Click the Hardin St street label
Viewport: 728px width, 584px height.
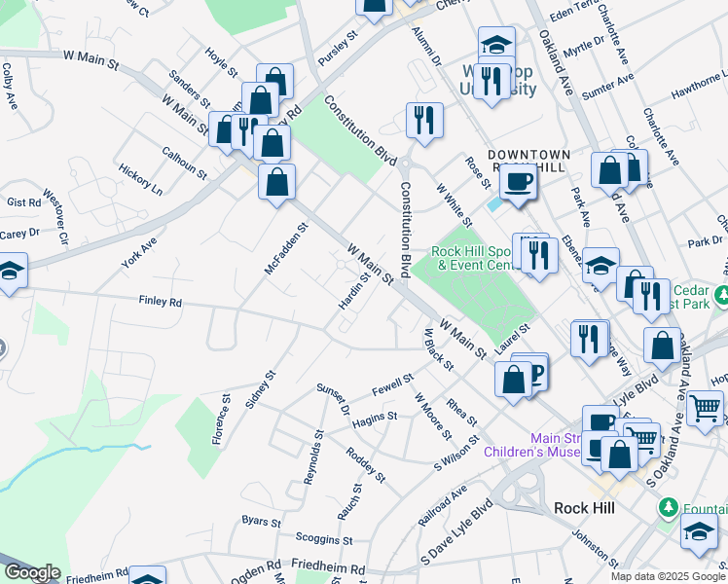[354, 291]
